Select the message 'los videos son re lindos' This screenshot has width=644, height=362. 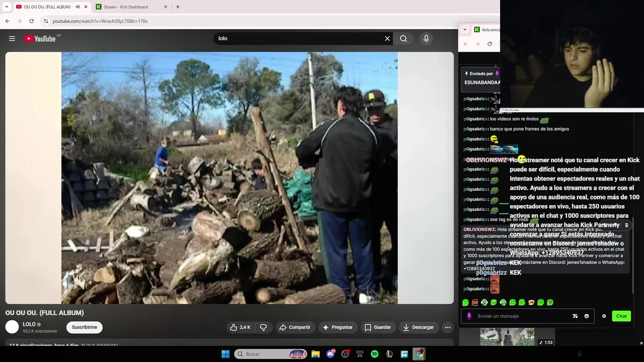click(514, 119)
